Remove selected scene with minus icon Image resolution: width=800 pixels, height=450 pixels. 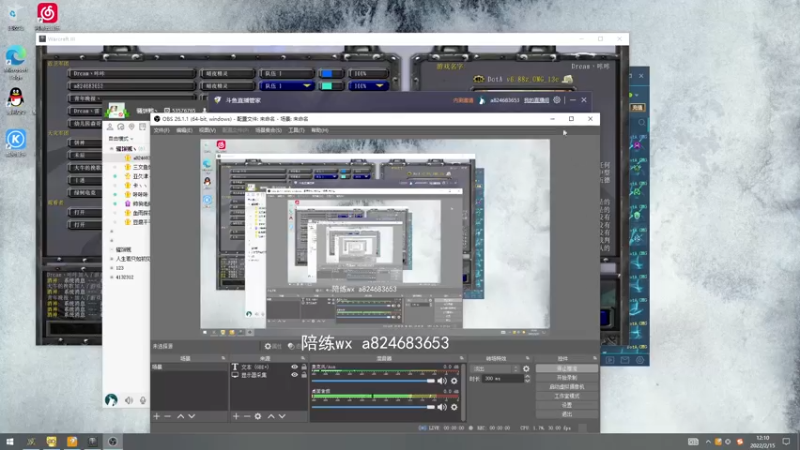tap(167, 416)
